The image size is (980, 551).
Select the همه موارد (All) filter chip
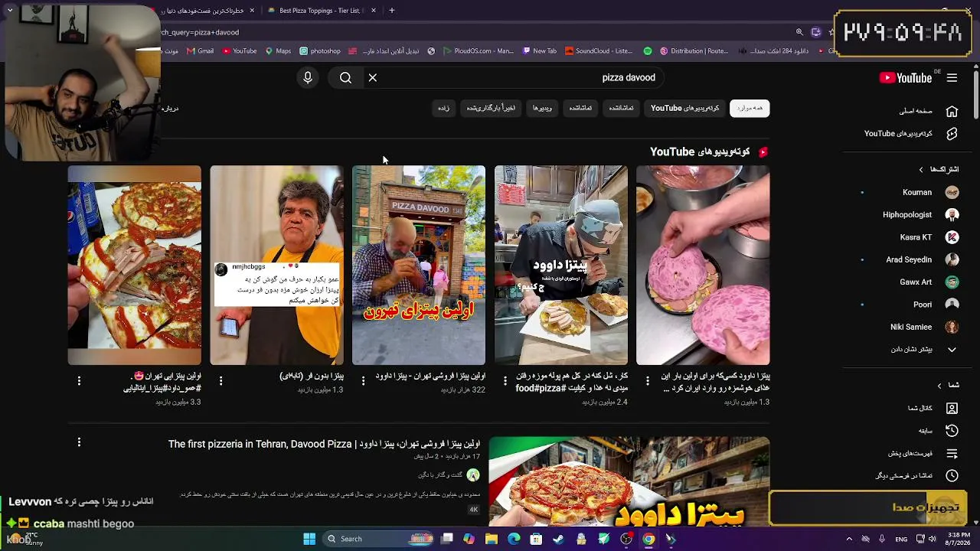tap(750, 108)
